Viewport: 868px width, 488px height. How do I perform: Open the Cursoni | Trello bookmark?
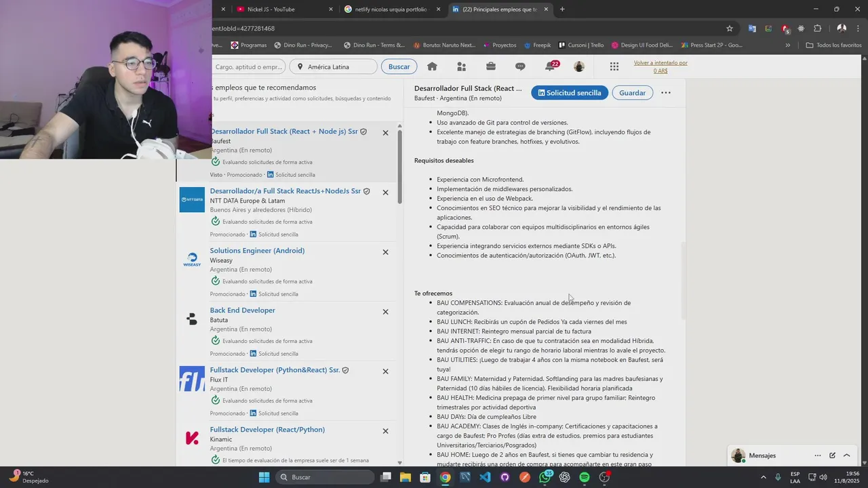pyautogui.click(x=581, y=45)
